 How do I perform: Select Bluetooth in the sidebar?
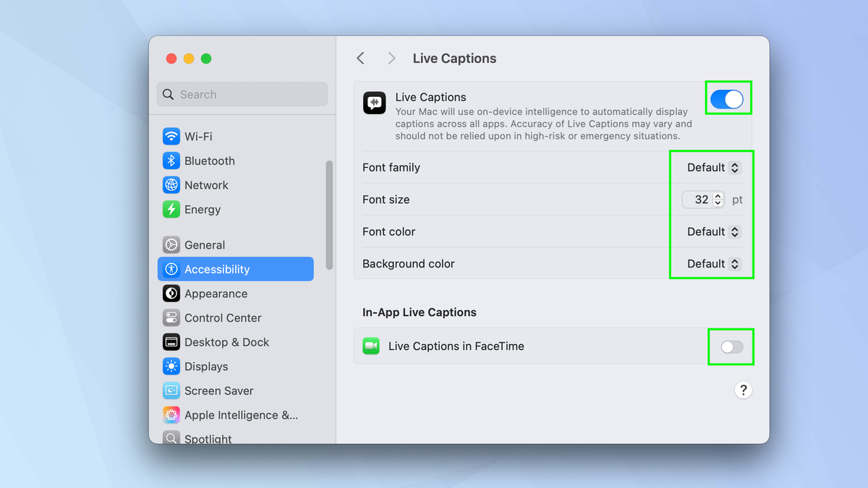209,160
